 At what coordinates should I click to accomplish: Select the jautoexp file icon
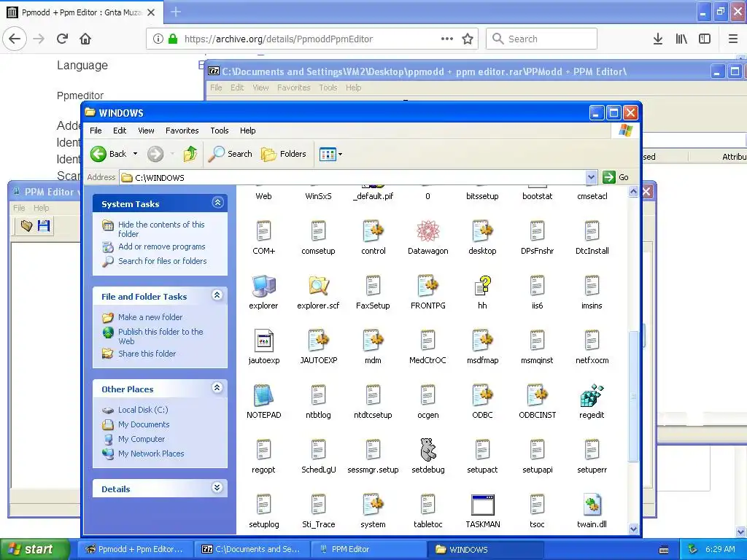click(x=263, y=341)
